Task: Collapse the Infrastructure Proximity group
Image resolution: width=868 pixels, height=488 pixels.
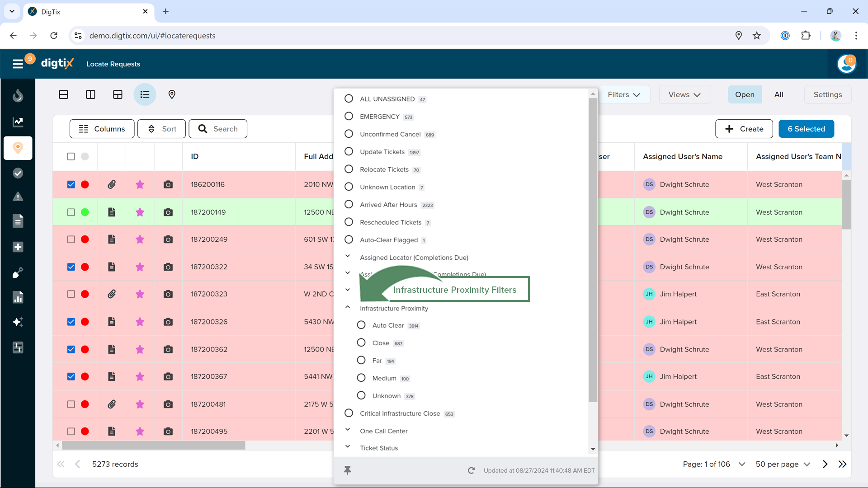Action: point(348,307)
